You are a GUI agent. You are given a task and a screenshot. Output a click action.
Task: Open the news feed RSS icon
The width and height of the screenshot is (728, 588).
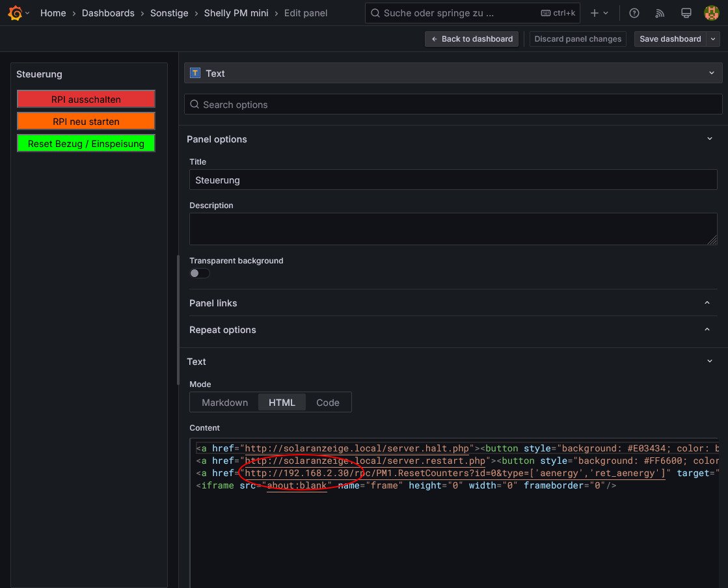pos(660,13)
